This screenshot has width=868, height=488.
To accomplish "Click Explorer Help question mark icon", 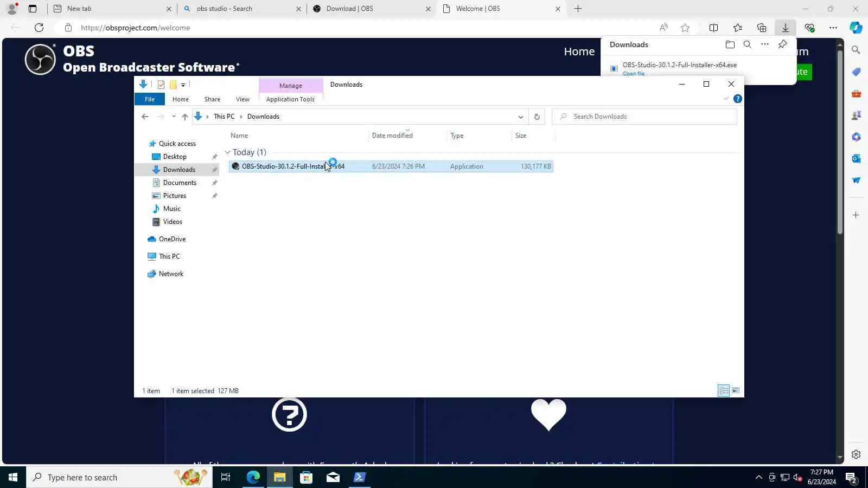I will pos(737,99).
